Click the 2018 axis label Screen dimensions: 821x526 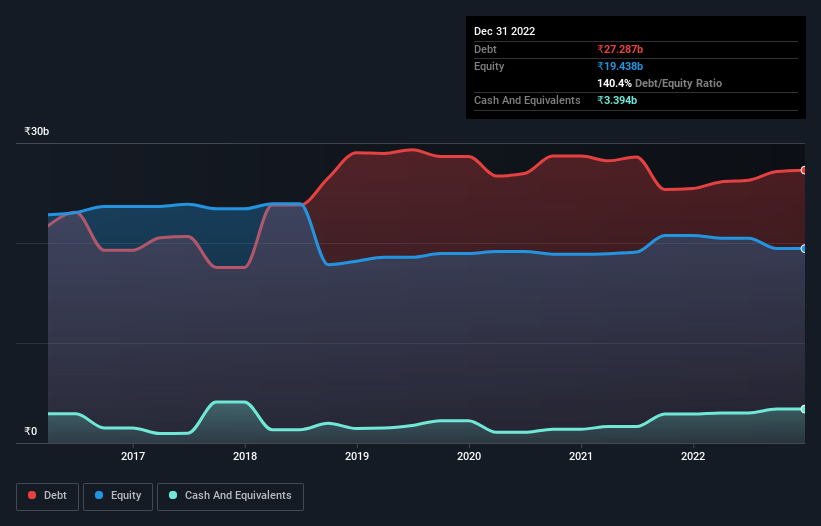pos(245,456)
